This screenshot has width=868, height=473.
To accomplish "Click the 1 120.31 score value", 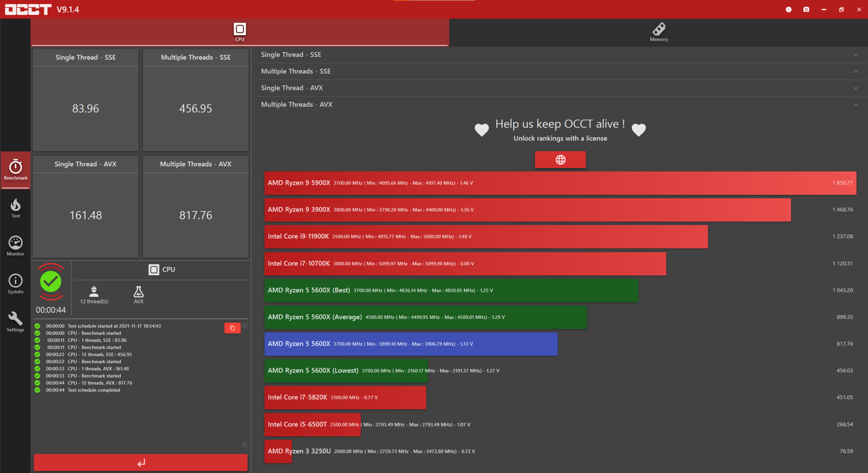I will [843, 263].
